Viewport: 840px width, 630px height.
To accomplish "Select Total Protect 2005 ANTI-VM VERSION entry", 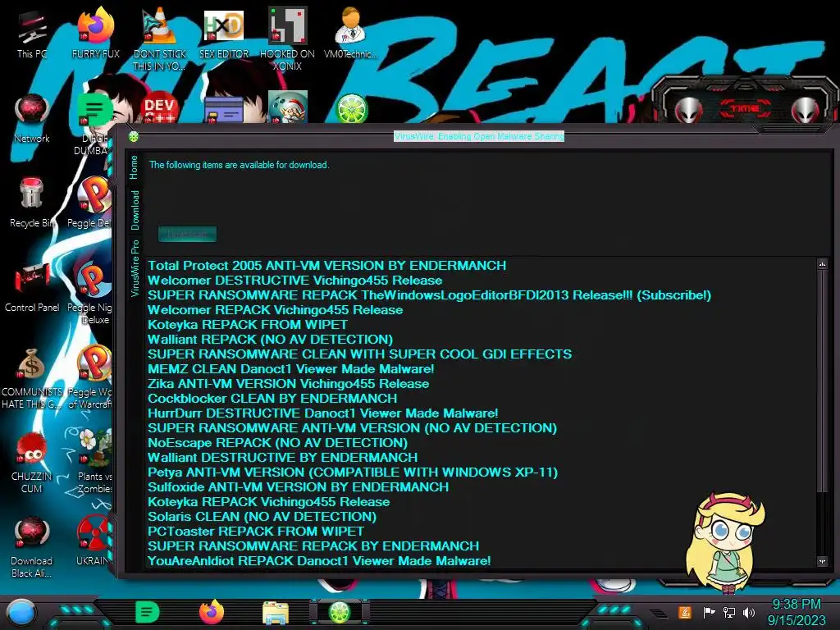I will click(x=326, y=266).
